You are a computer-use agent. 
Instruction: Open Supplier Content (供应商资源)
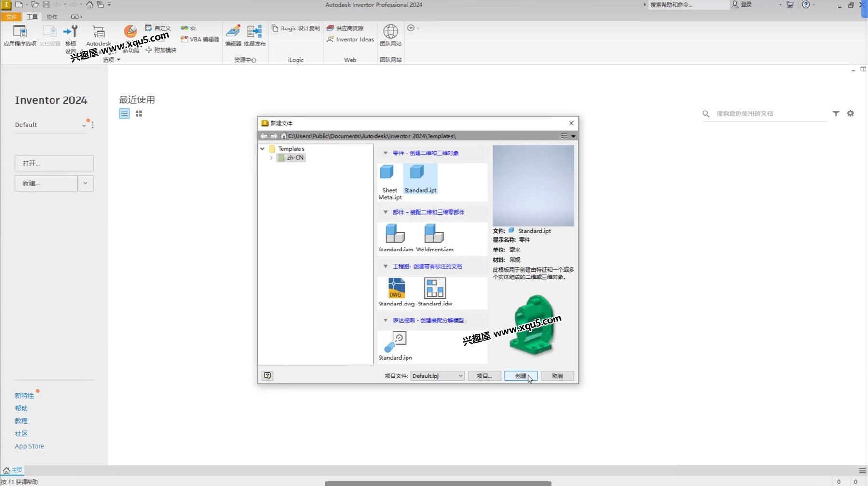click(345, 28)
